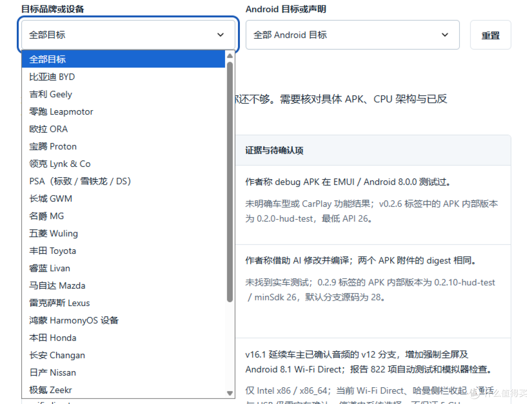The height and width of the screenshot is (404, 532).
Task: Click the 重置 reset button
Action: point(490,35)
